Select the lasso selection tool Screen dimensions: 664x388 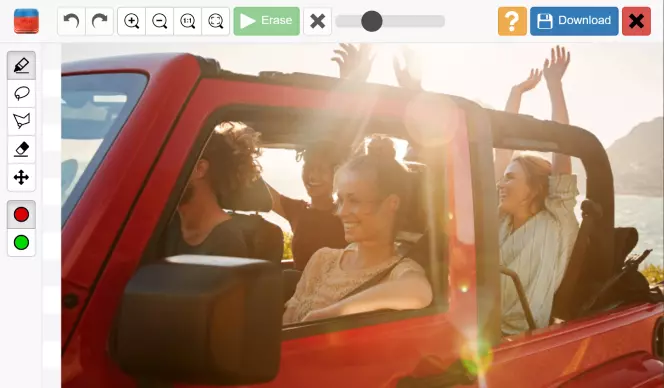point(21,93)
